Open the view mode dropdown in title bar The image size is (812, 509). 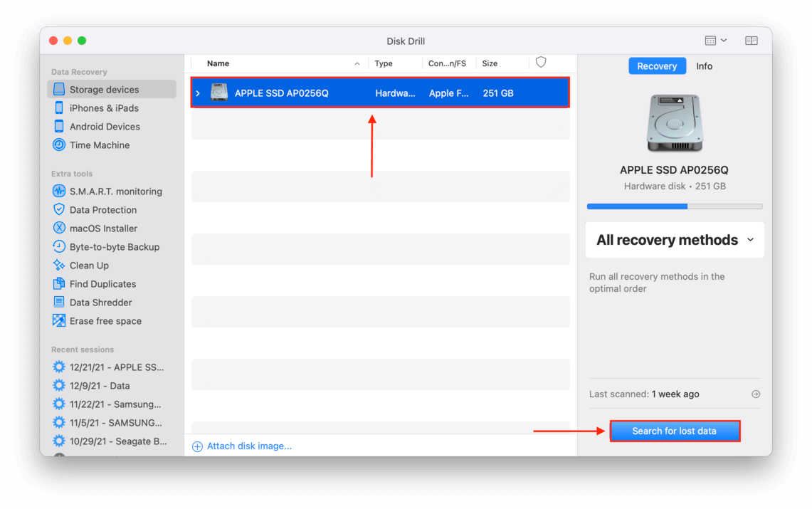pos(716,41)
